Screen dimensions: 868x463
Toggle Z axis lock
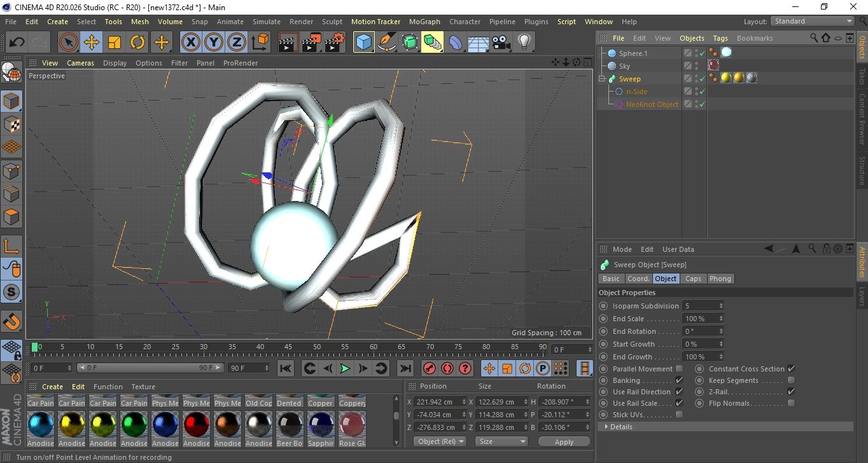pyautogui.click(x=237, y=43)
